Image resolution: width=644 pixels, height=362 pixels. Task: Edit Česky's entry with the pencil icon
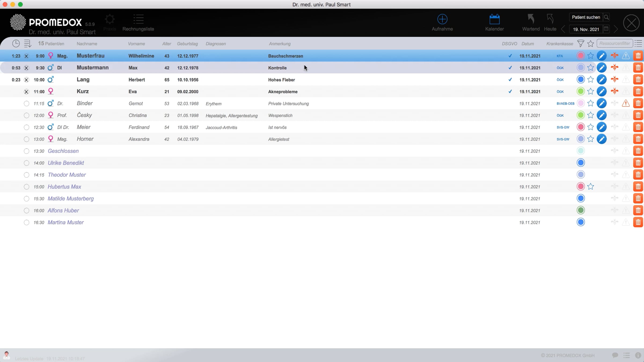[602, 115]
